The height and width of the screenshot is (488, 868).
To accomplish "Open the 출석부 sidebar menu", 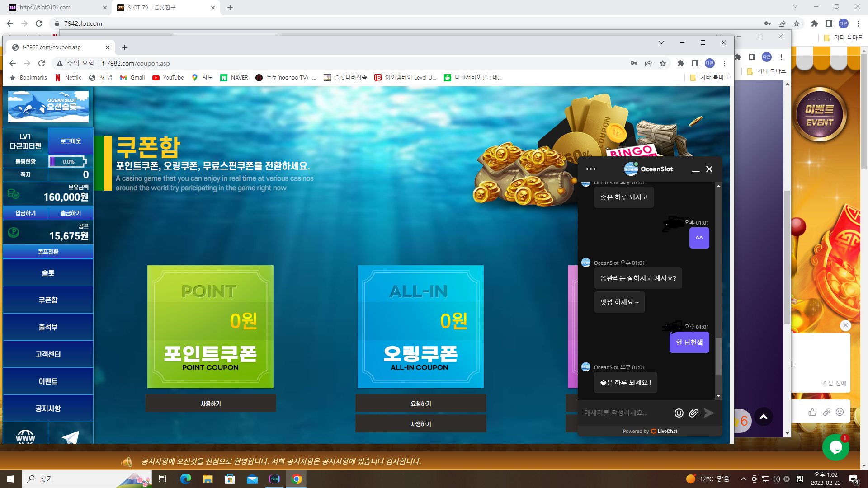I will [x=48, y=327].
